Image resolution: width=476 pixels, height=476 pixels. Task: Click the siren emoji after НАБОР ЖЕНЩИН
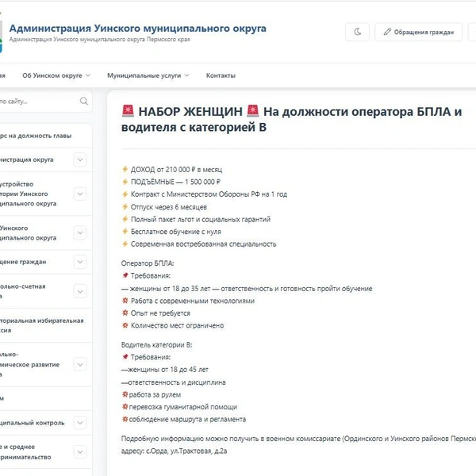pyautogui.click(x=252, y=111)
